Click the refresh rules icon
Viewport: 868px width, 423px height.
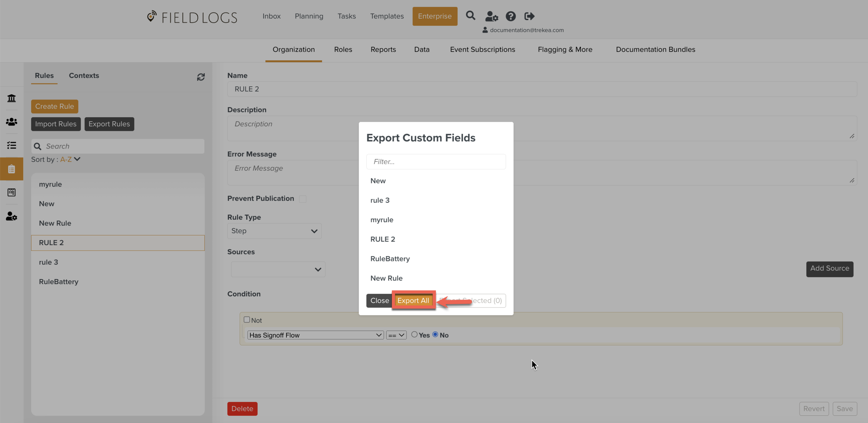point(201,77)
